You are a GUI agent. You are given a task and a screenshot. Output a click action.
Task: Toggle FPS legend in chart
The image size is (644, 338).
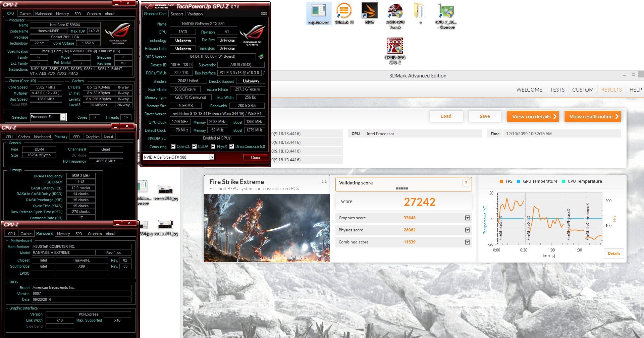point(506,181)
